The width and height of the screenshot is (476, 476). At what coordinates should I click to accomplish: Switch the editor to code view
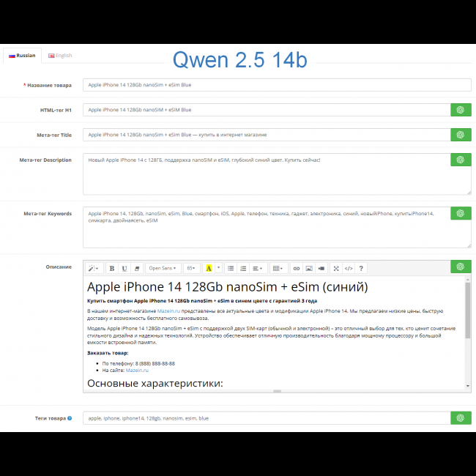coord(349,268)
